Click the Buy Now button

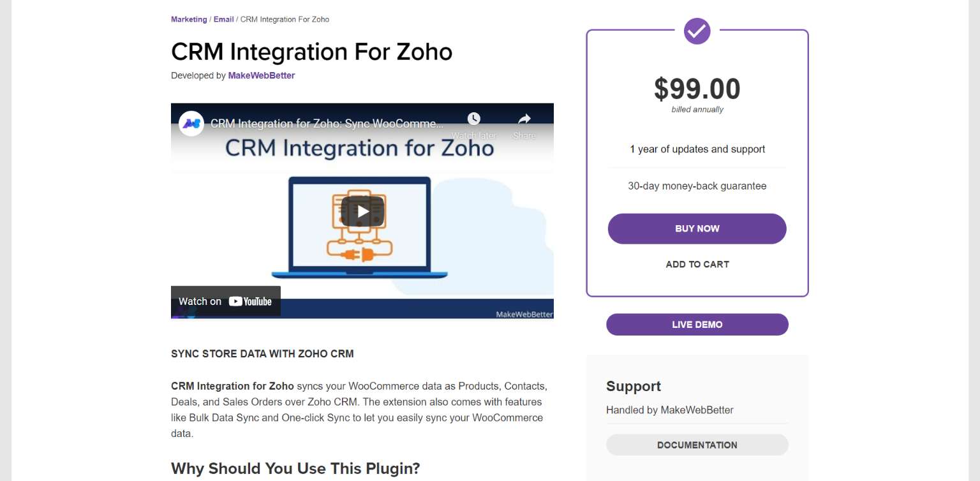pos(697,228)
